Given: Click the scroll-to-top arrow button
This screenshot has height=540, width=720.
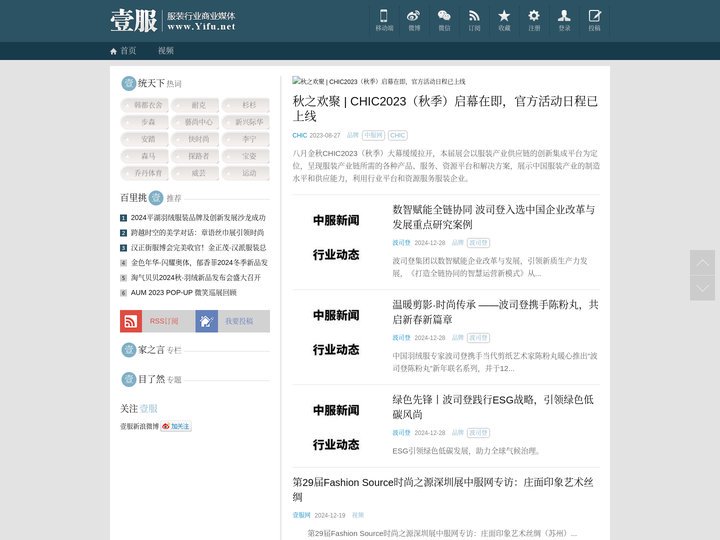Looking at the screenshot, I should [x=702, y=263].
